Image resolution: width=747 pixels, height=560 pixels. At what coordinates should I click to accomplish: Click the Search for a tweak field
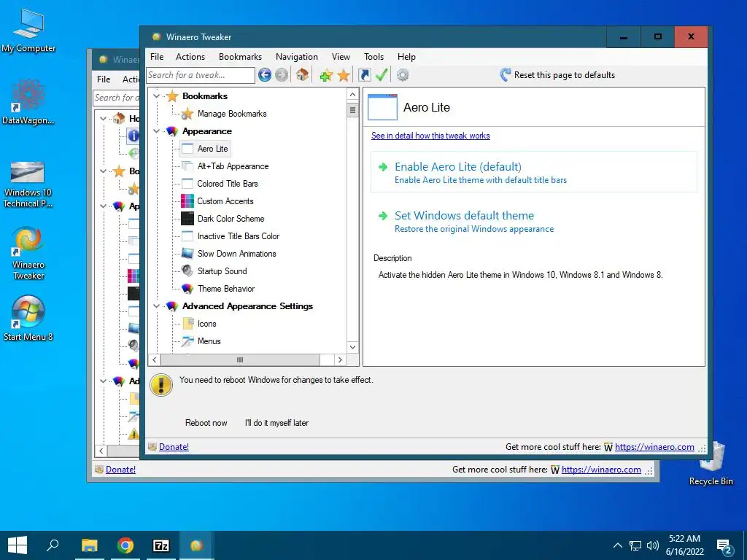(x=201, y=75)
